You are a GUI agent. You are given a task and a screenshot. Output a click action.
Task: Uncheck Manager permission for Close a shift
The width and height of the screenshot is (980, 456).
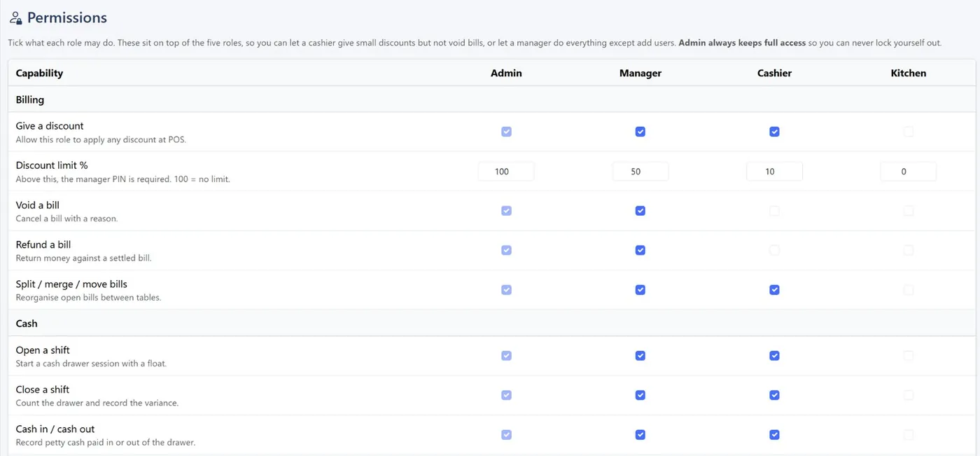tap(640, 395)
